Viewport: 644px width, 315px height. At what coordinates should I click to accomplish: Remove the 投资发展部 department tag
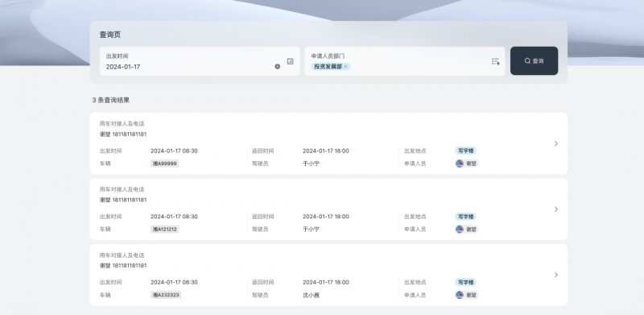click(x=346, y=67)
